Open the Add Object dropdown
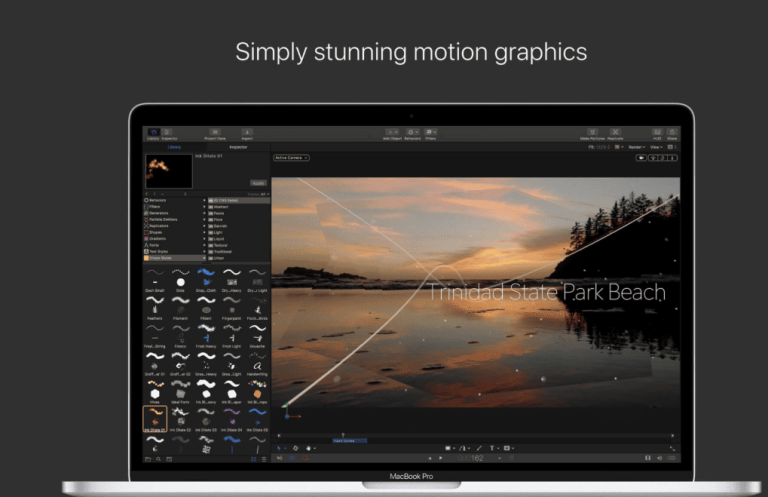This screenshot has height=497, width=768. tap(392, 132)
